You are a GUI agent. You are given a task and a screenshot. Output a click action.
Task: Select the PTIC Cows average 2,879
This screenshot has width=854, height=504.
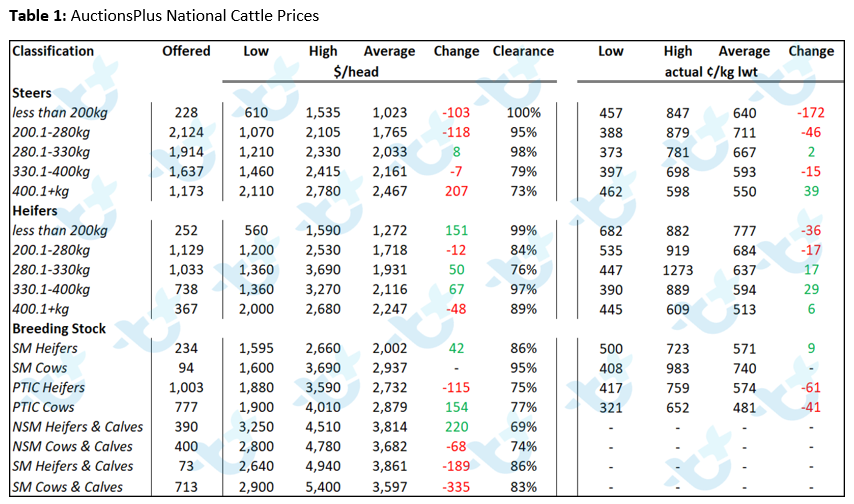389,407
